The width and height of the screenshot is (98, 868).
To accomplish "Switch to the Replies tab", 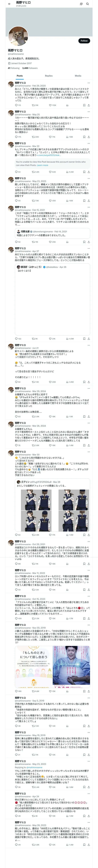I will [49, 76].
